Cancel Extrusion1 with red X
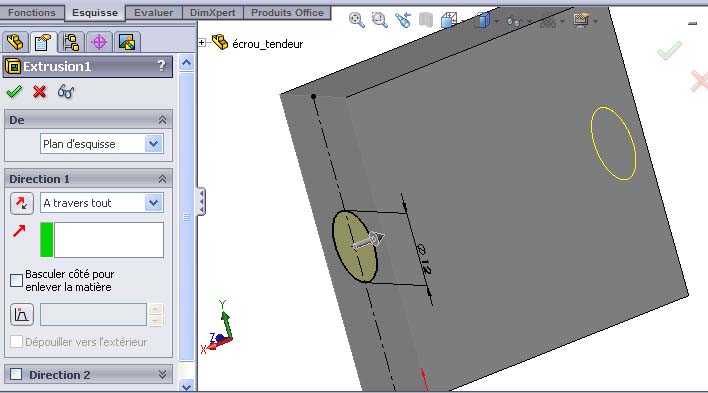Screen dimensions: 708x393 [x=40, y=92]
